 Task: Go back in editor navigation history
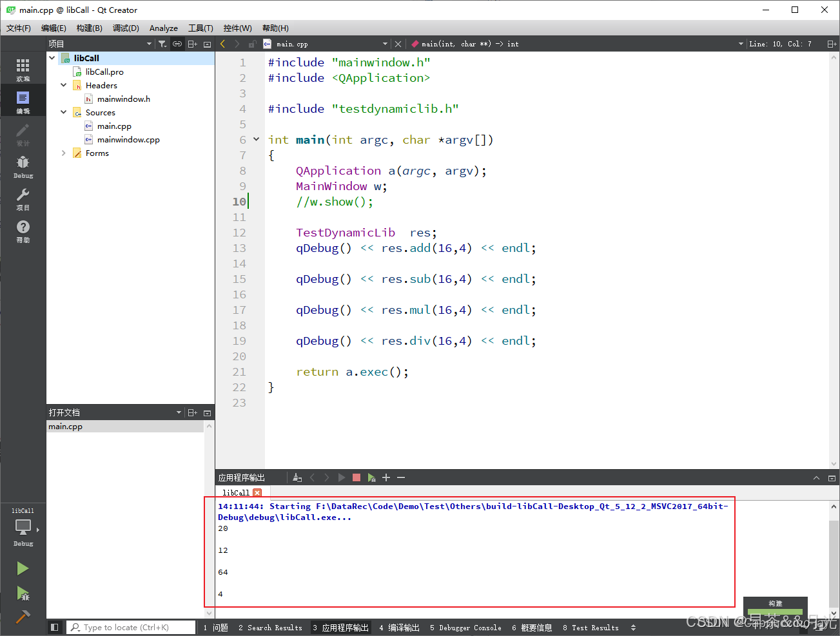222,44
